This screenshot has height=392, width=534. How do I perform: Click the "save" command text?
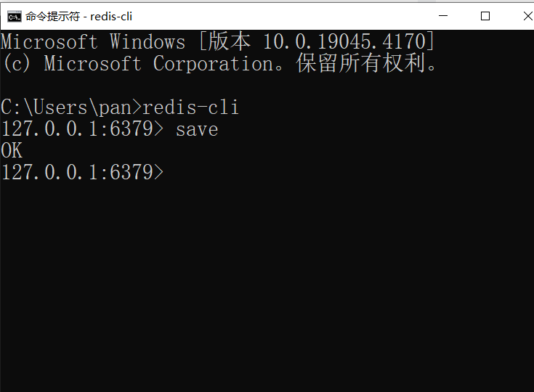tap(196, 129)
